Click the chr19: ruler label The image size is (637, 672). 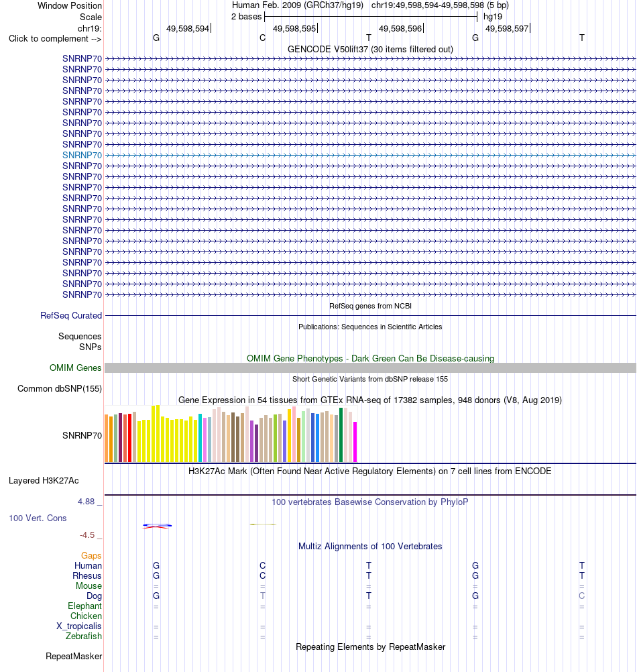(90, 29)
